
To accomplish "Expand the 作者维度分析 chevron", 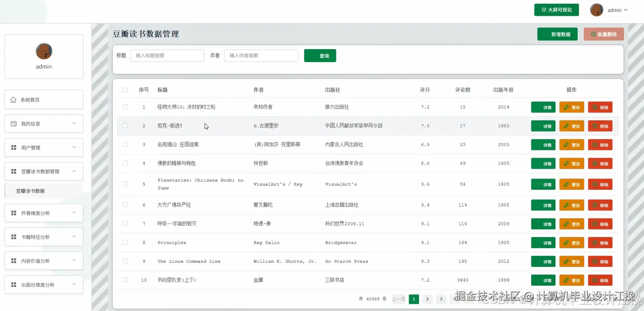I will 74,213.
